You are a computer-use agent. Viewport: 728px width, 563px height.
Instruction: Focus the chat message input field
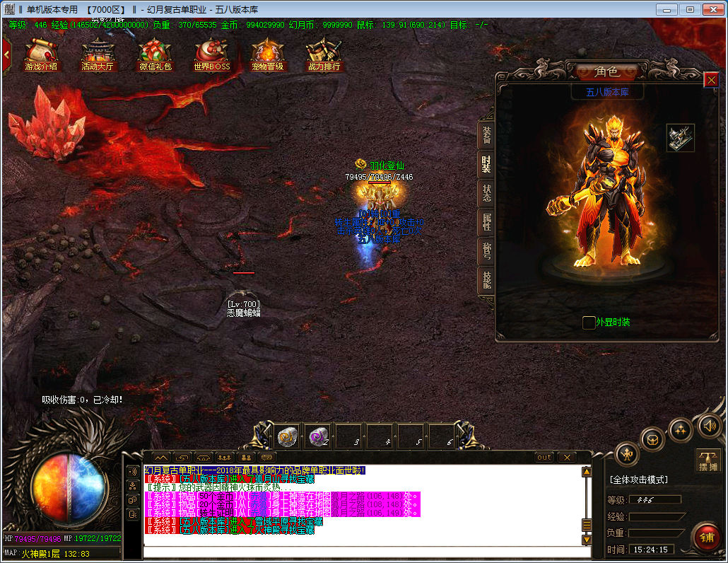click(367, 552)
